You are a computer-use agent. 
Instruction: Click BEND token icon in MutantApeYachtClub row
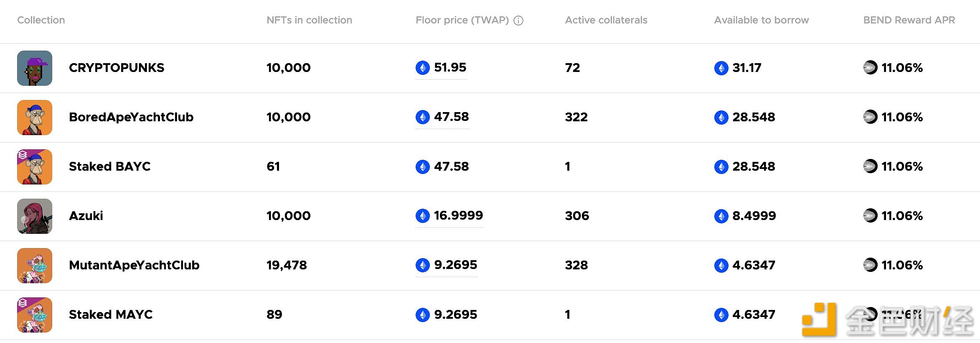point(870,265)
